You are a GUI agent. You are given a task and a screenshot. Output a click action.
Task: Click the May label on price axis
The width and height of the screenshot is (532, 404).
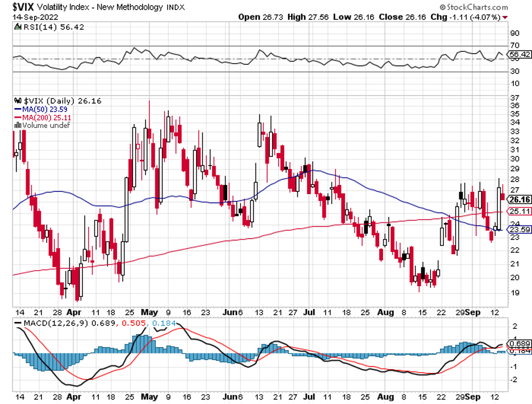point(149,312)
